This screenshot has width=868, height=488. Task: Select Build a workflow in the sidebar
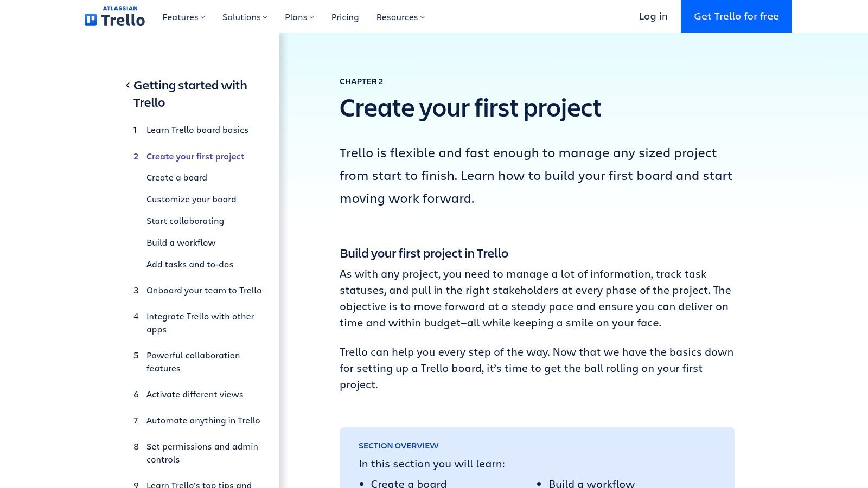tap(181, 242)
